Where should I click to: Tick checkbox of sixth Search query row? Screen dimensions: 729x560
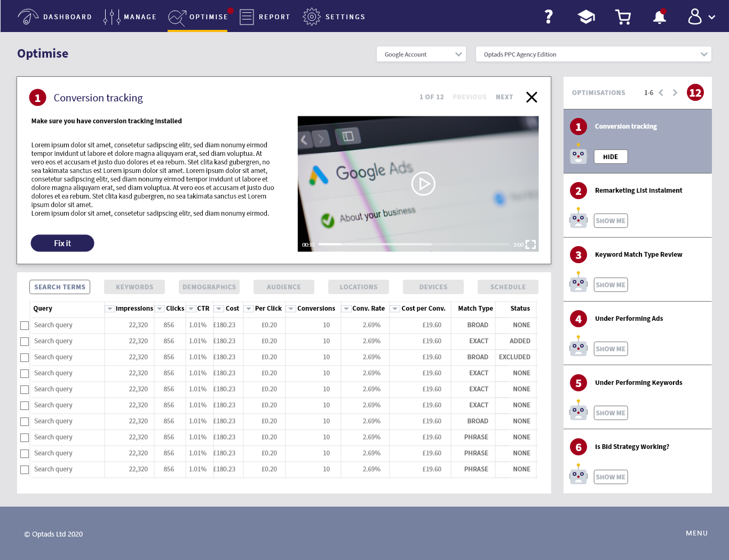(25, 406)
